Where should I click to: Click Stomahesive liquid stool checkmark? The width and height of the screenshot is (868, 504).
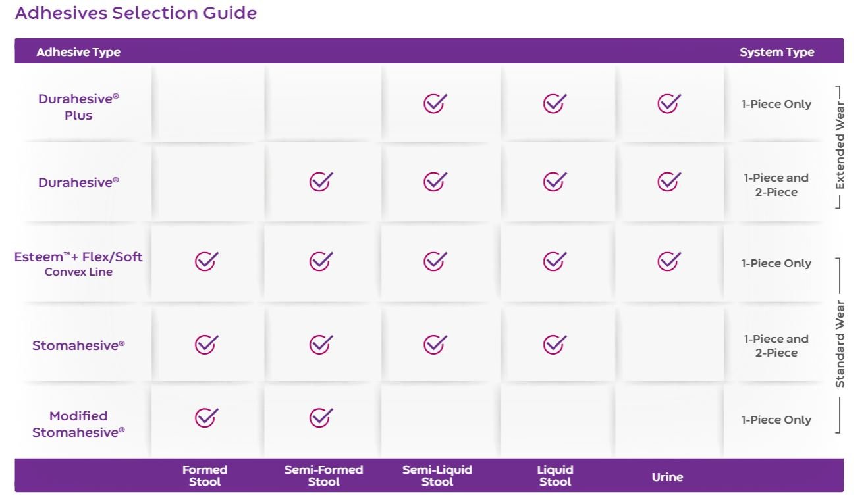555,344
